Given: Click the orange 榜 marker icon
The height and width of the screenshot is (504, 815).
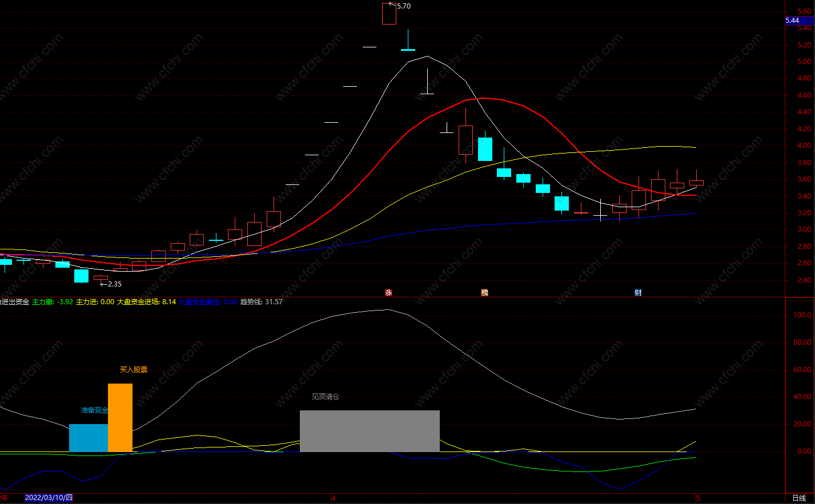Looking at the screenshot, I should coord(485,293).
